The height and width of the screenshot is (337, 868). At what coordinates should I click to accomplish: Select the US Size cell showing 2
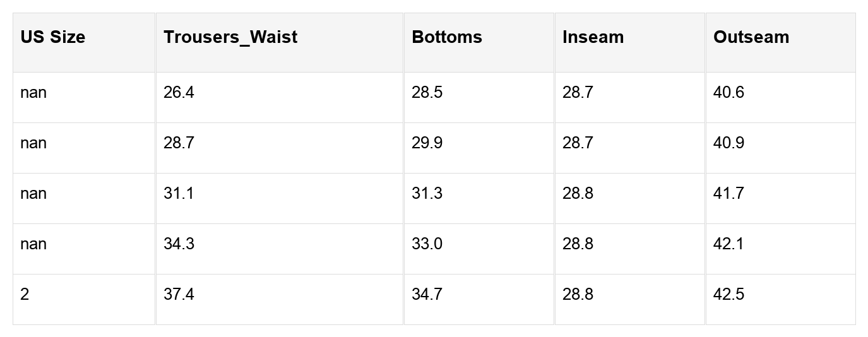coord(25,295)
